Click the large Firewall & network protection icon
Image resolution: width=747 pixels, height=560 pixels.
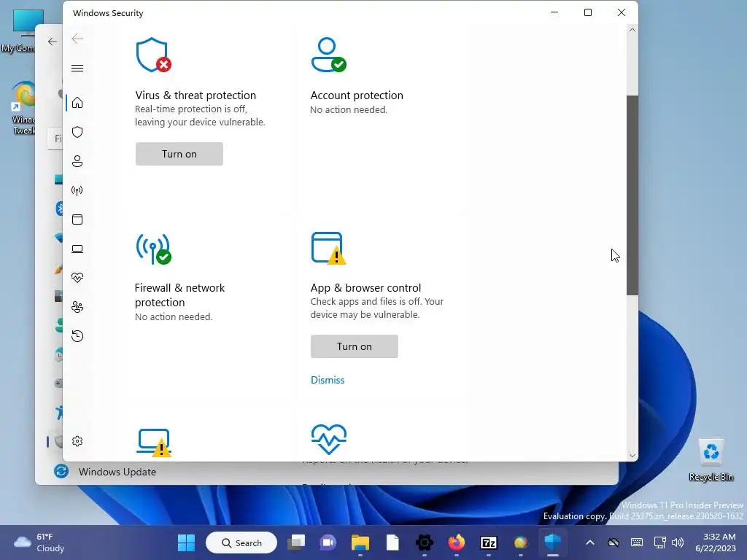coord(153,249)
